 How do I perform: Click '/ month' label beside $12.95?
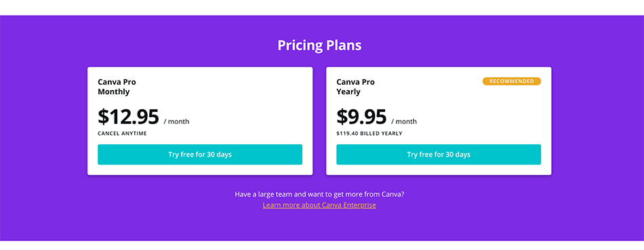[x=177, y=121]
